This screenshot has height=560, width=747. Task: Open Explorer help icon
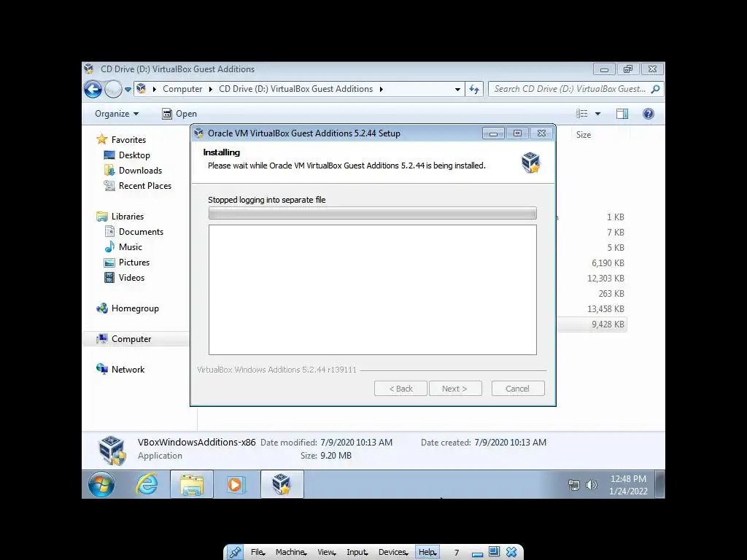point(649,114)
